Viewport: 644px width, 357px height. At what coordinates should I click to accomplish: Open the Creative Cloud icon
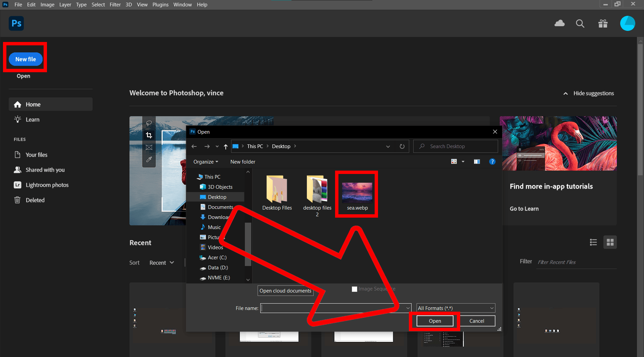559,24
